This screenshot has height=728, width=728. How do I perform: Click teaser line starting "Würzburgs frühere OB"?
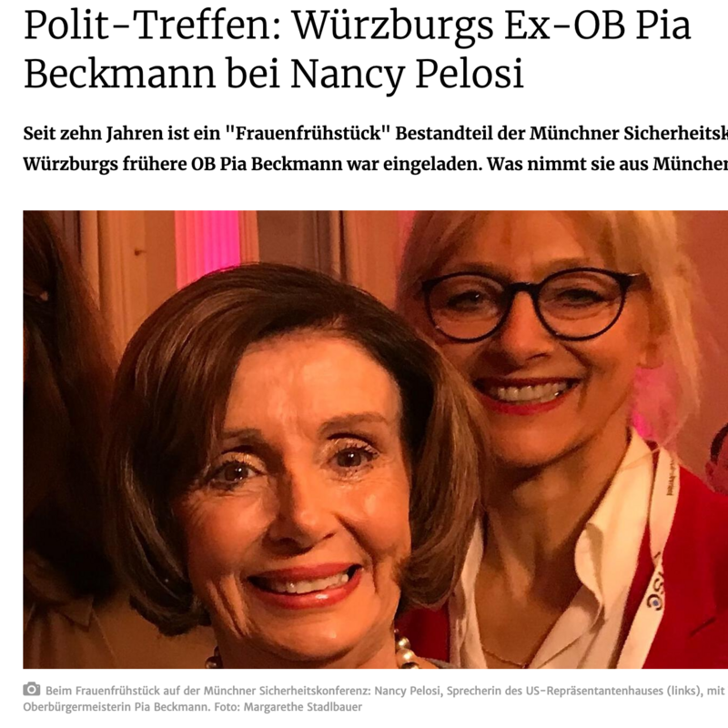(x=376, y=165)
